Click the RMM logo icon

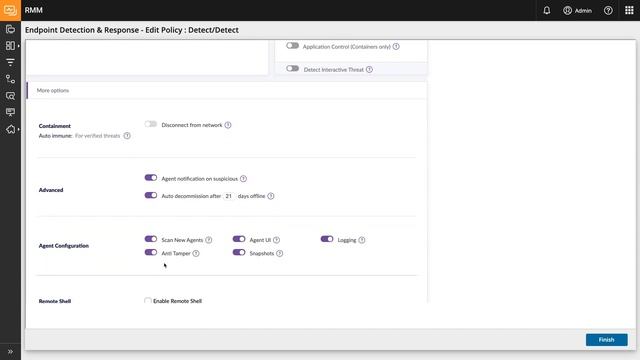[x=10, y=10]
